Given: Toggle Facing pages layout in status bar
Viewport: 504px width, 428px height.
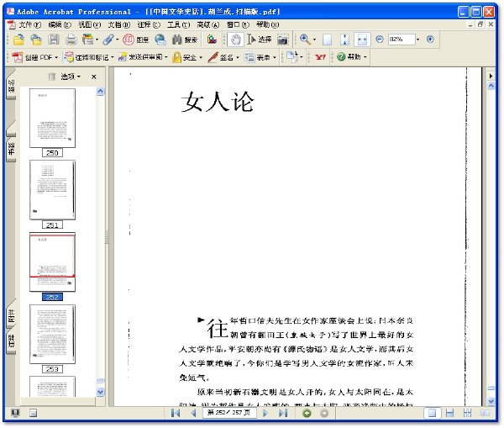Looking at the screenshot, I should (485, 413).
